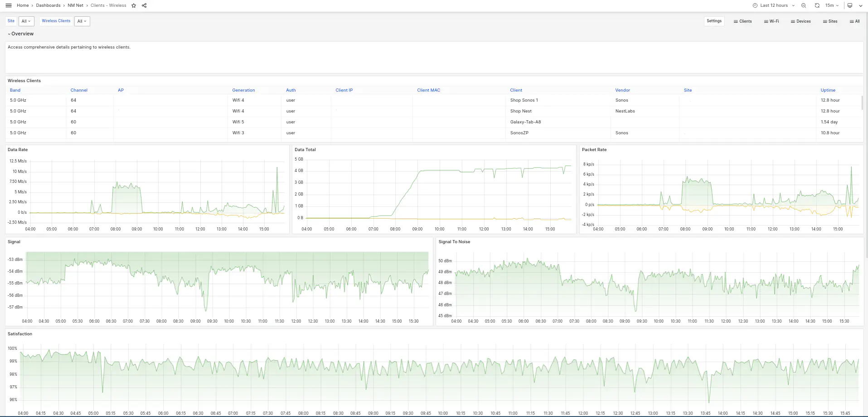Sort table by Client MAC column
The height and width of the screenshot is (417, 868).
[x=428, y=90]
